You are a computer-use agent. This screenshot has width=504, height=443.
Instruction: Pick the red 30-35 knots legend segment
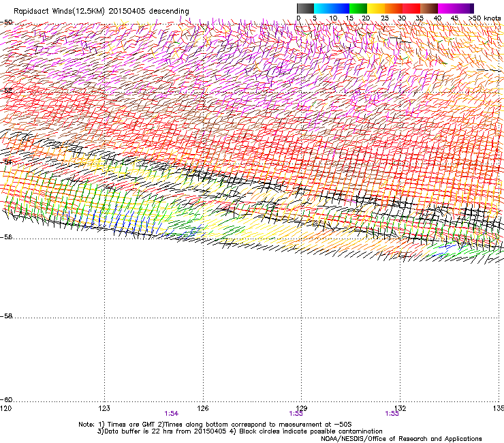point(411,8)
